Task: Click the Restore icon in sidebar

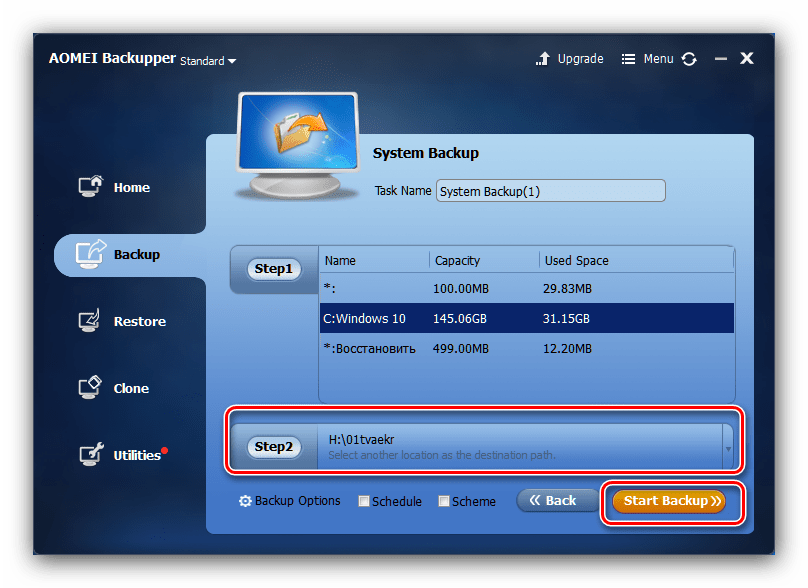Action: [x=91, y=321]
